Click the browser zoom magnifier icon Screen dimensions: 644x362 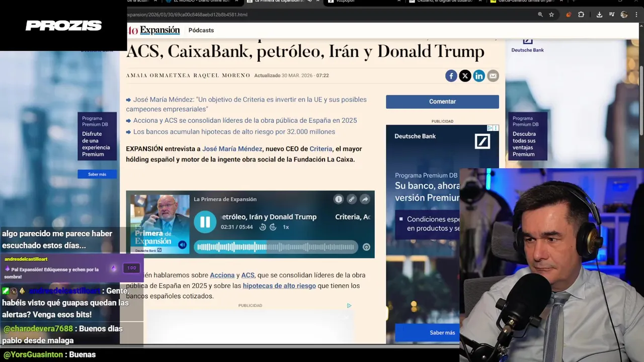[540, 15]
